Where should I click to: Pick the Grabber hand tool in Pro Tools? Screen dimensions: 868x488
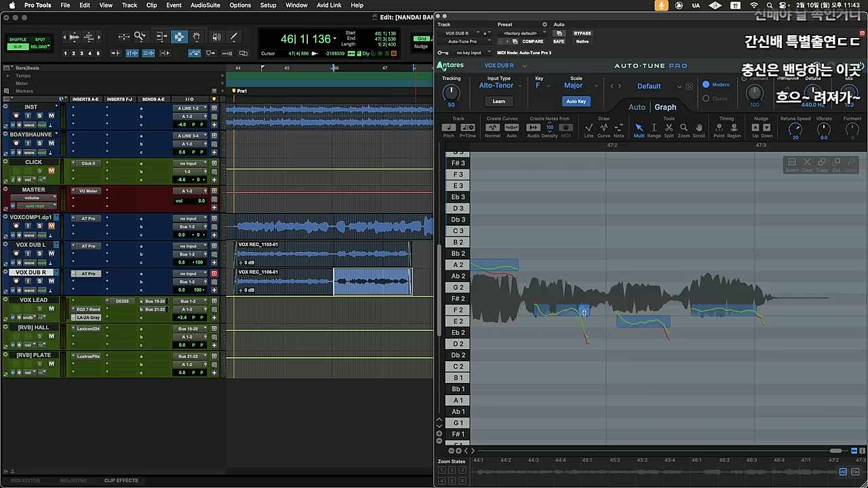click(x=197, y=37)
